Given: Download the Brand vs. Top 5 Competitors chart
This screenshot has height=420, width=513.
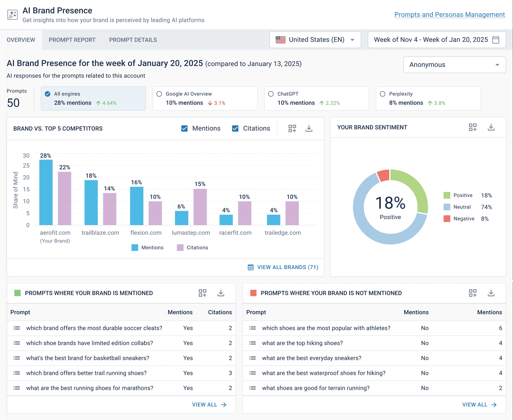Looking at the screenshot, I should pos(309,128).
